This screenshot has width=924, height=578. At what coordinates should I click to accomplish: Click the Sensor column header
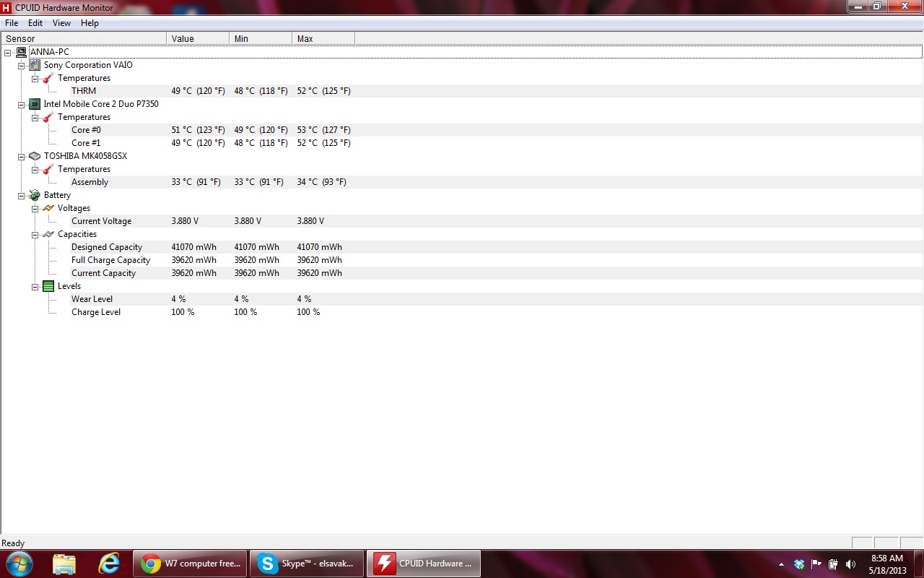click(84, 39)
